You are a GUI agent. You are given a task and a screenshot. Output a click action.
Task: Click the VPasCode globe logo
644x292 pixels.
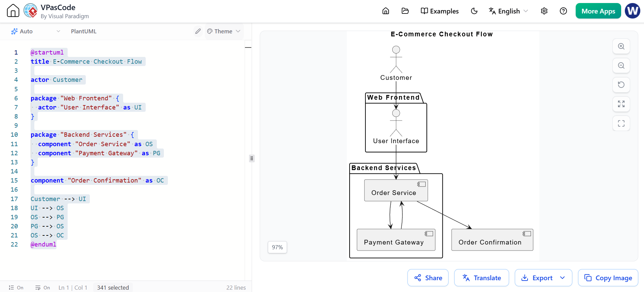click(x=31, y=11)
